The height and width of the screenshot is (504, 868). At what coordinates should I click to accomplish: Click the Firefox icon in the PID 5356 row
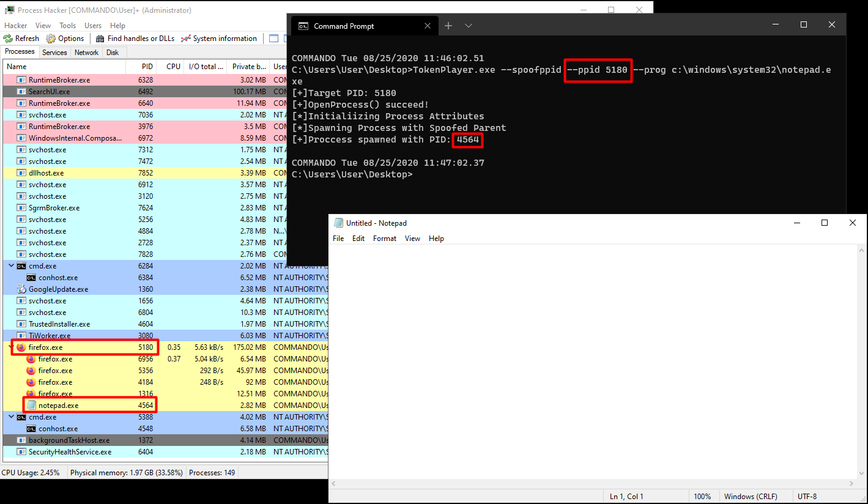point(31,371)
